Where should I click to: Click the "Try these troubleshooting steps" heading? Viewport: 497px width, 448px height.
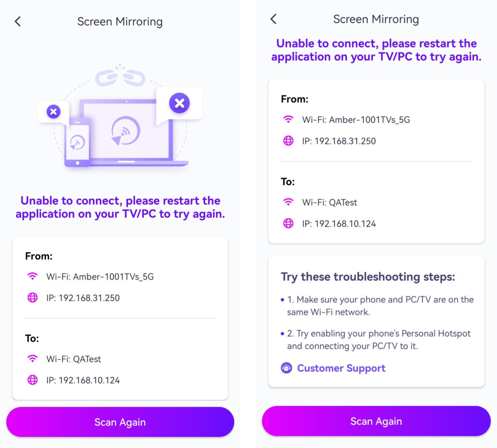[368, 277]
